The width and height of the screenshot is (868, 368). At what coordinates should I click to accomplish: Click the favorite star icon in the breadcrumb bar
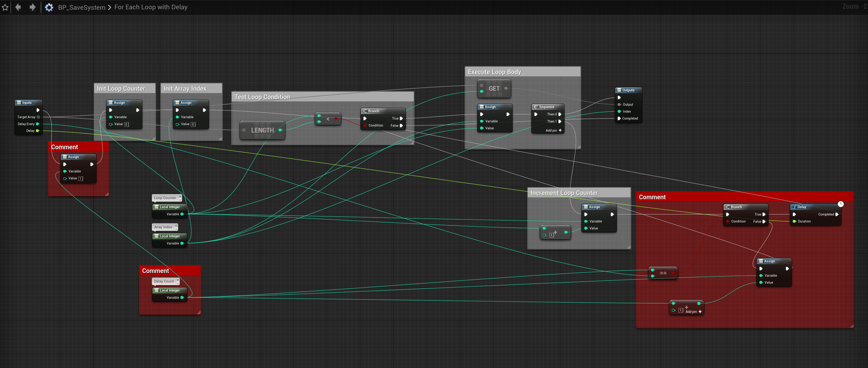click(x=5, y=7)
